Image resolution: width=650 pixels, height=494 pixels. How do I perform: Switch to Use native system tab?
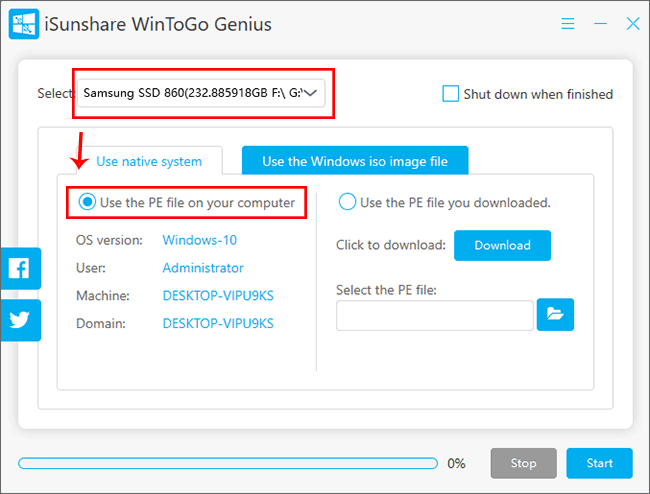[149, 161]
